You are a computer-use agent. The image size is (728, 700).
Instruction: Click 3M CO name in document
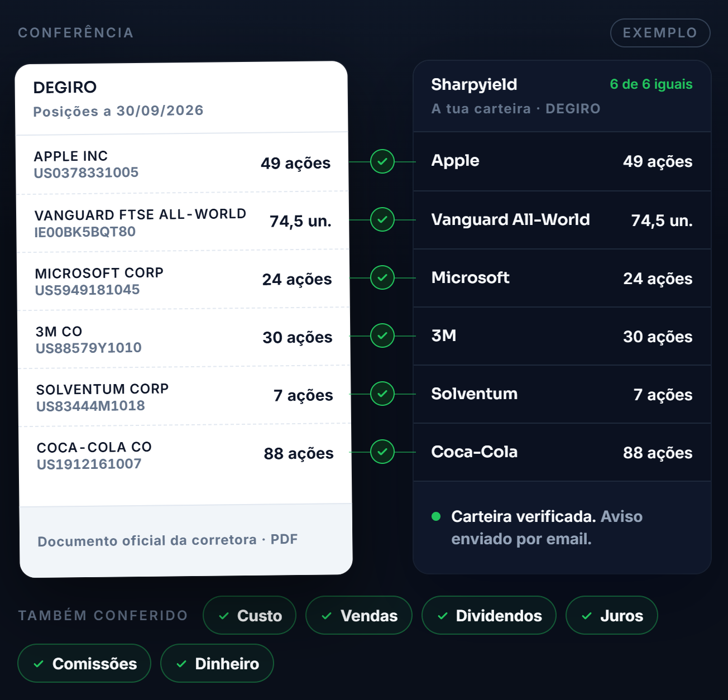[x=59, y=331]
